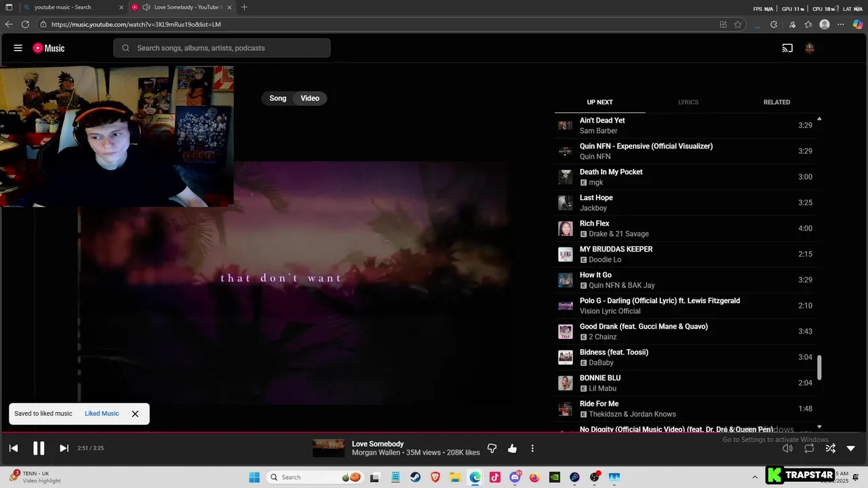The image size is (868, 488).
Task: Open more actions menu in player bar
Action: (532, 448)
